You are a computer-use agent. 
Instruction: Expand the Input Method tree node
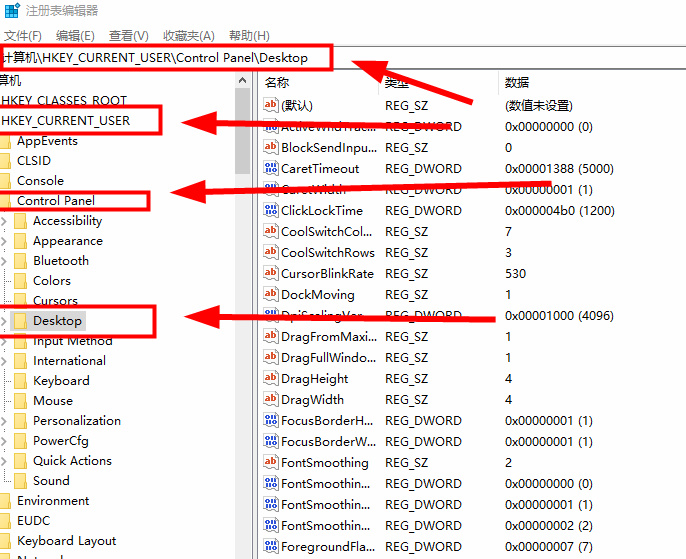point(5,341)
